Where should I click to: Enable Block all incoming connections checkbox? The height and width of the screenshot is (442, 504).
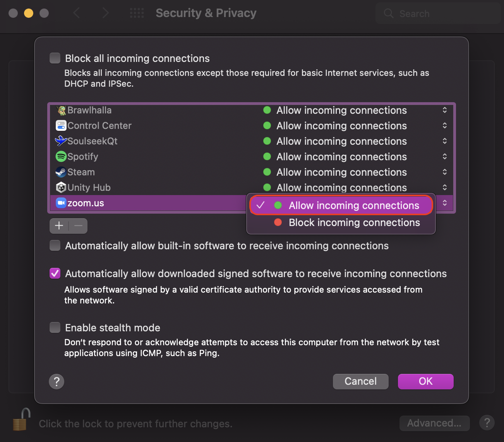point(55,58)
